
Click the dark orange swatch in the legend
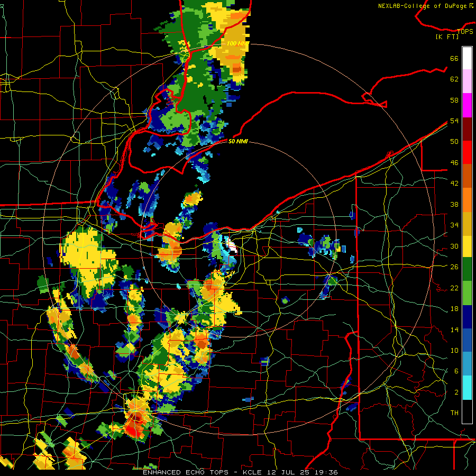tap(467, 176)
